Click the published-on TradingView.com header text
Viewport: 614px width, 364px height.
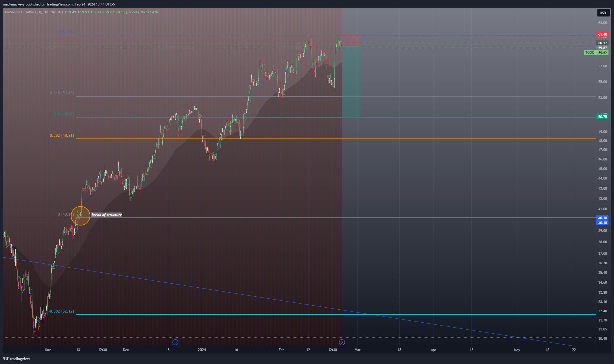pyautogui.click(x=59, y=4)
